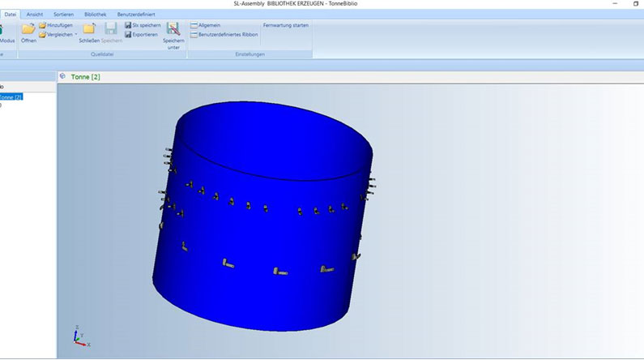Click the cube icon beside Tonne [2] header
This screenshot has width=644, height=360.
click(62, 76)
